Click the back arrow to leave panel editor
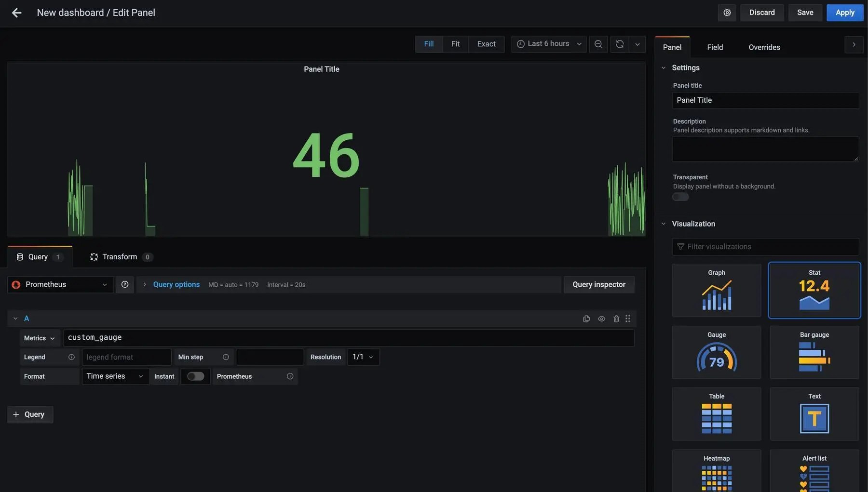This screenshot has width=868, height=492. click(x=17, y=12)
